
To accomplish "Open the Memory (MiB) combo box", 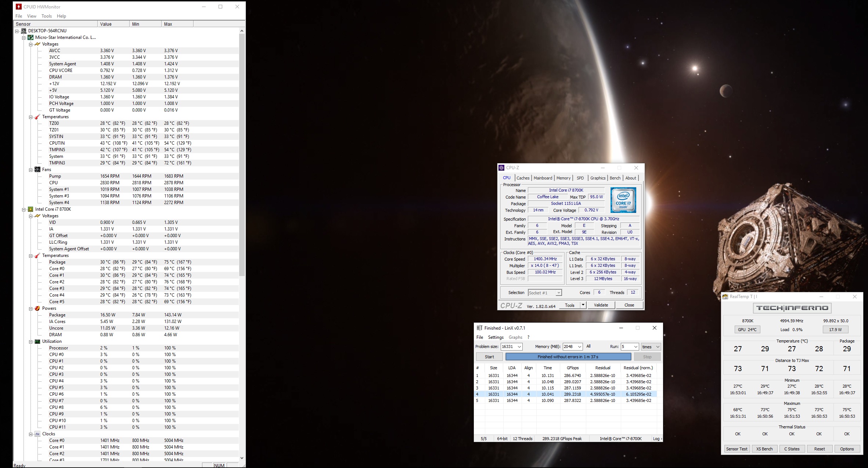I will [579, 347].
